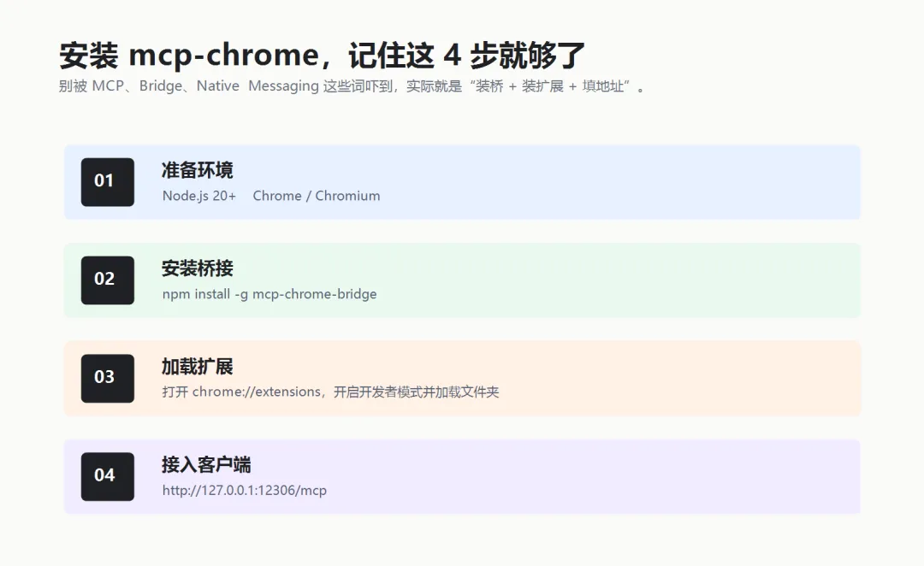Select the heading 加载扩展
924x566 pixels.
(x=198, y=367)
